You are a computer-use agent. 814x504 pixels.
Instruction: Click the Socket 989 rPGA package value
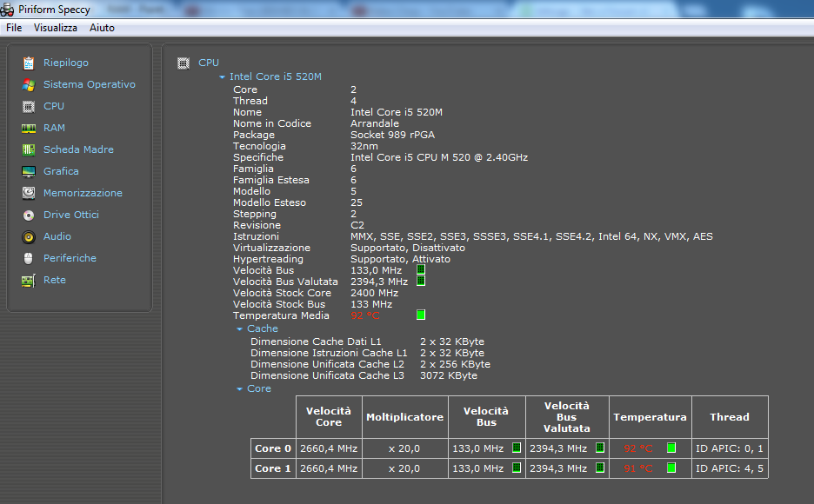392,135
